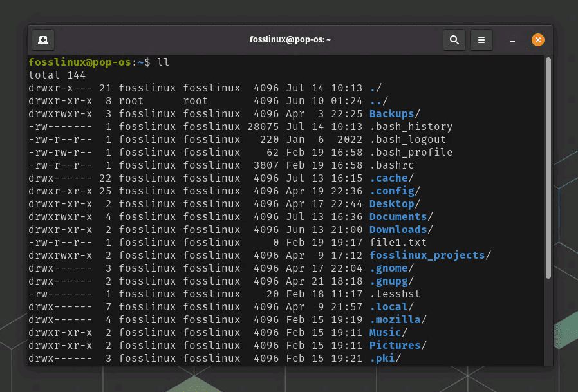Click the Downloads/ directory name
The width and height of the screenshot is (578, 392).
coord(402,229)
